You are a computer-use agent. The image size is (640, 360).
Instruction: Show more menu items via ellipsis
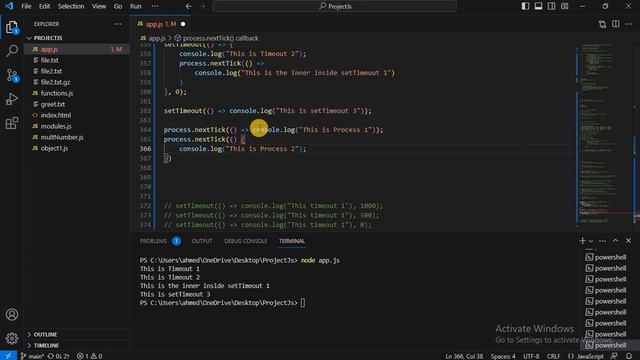155,6
